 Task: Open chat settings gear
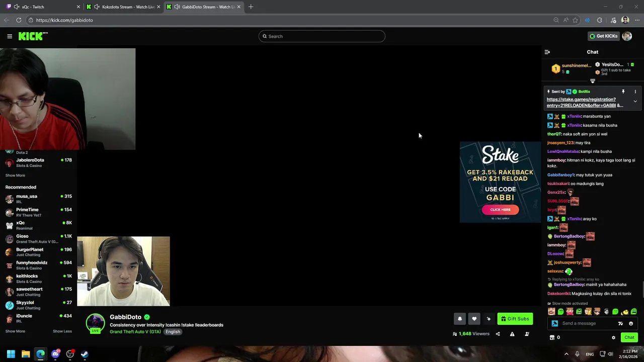(x=613, y=337)
